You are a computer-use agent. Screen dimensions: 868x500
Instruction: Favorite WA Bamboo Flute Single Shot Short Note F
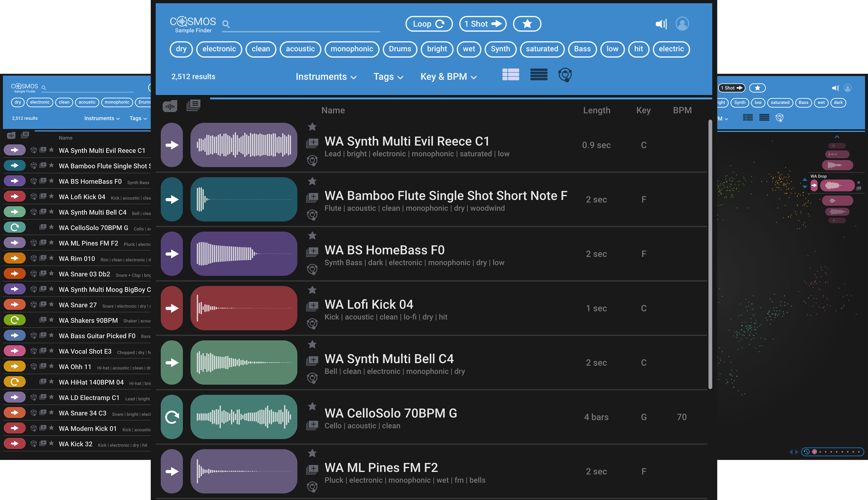312,181
